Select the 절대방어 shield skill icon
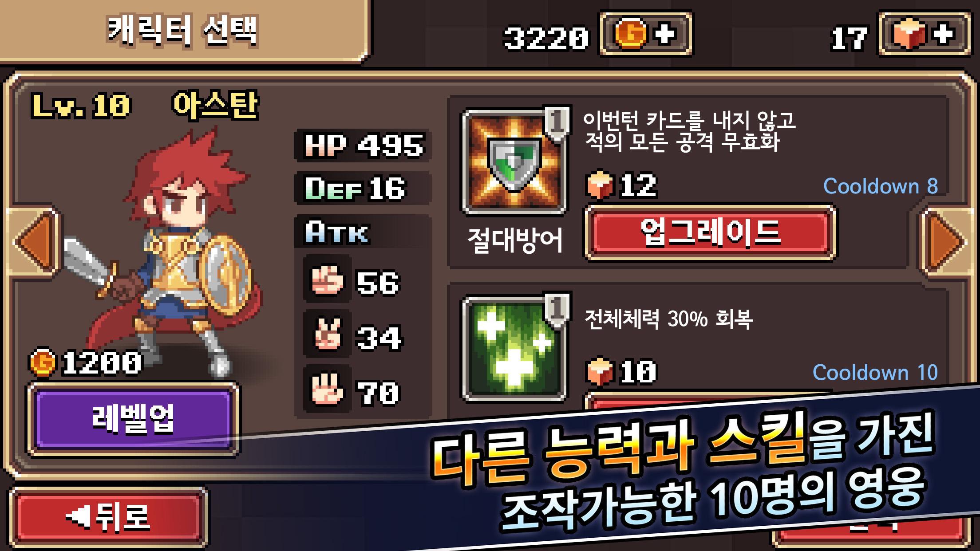The height and width of the screenshot is (551, 980). pos(514,162)
